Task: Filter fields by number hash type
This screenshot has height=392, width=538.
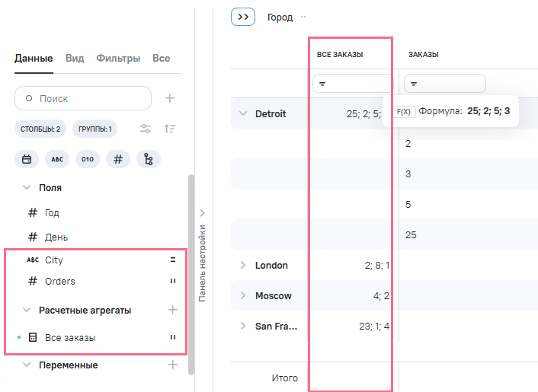Action: click(117, 159)
